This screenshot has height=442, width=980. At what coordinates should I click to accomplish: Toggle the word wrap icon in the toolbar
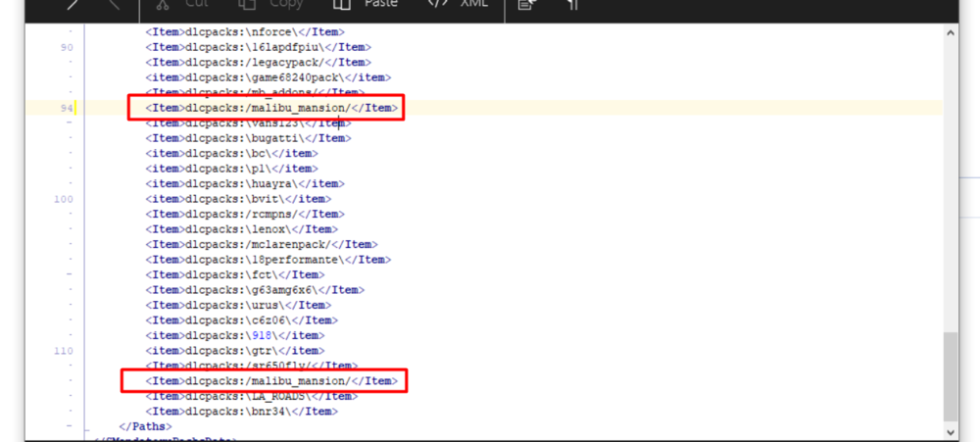click(x=524, y=4)
